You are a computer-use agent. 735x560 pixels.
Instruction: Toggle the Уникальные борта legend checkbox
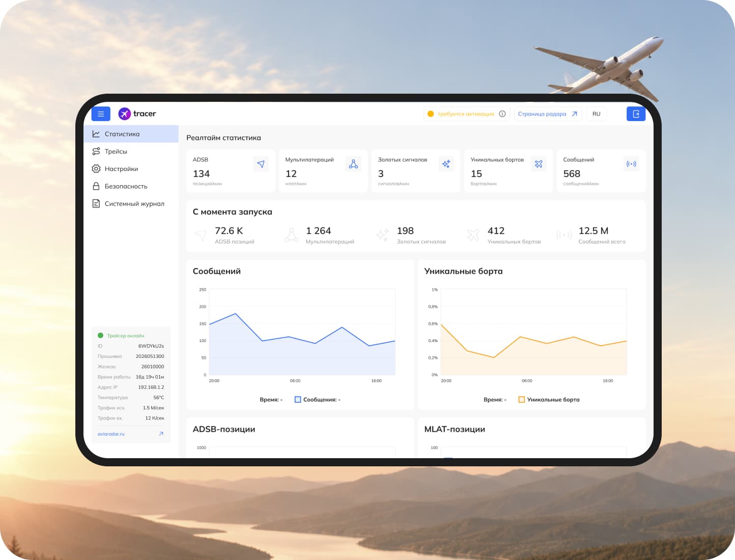point(521,400)
